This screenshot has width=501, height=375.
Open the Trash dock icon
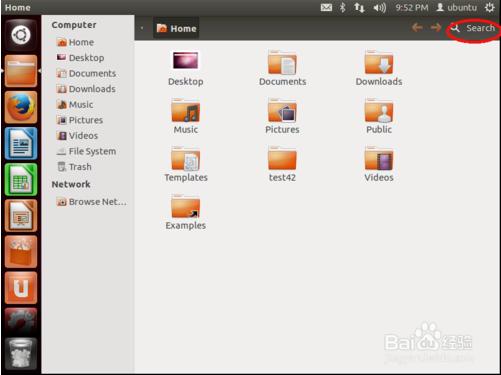pyautogui.click(x=21, y=354)
